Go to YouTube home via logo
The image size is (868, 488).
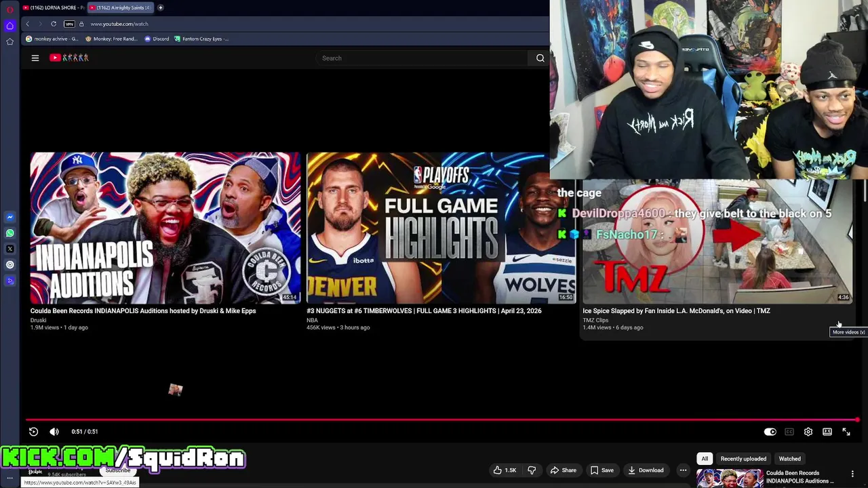pyautogui.click(x=69, y=58)
